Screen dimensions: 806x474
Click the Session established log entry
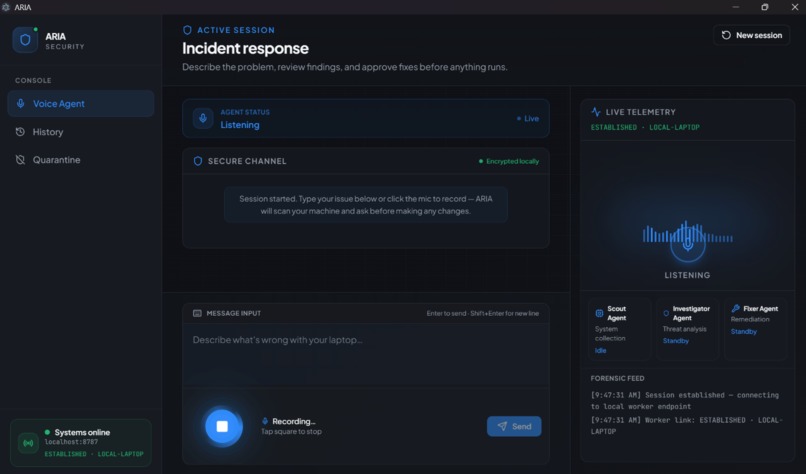tap(685, 400)
